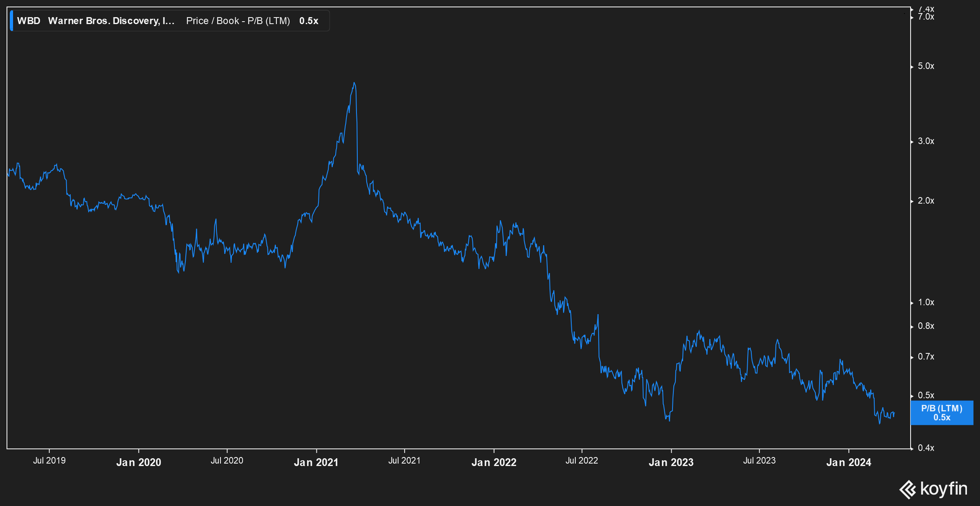The width and height of the screenshot is (980, 506).
Task: Click the Jul 2021 axis label
Action: tap(405, 460)
